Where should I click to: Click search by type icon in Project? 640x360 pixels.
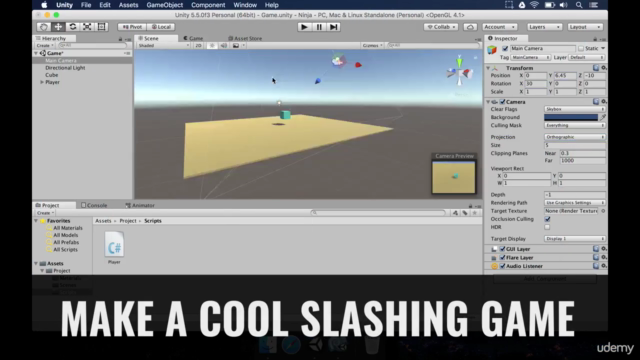coord(455,213)
